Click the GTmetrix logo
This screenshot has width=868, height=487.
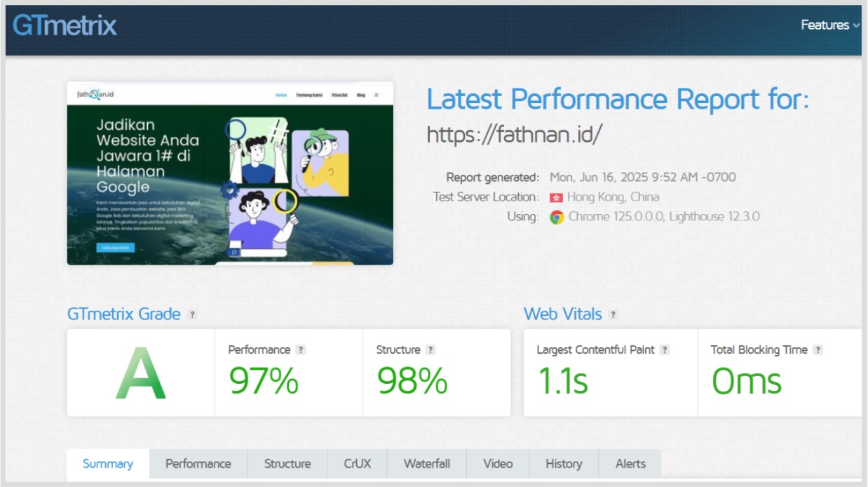pos(65,26)
